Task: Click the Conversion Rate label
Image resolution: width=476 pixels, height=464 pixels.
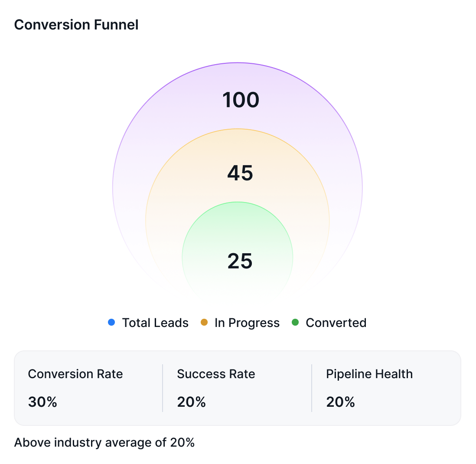Action: 75,374
